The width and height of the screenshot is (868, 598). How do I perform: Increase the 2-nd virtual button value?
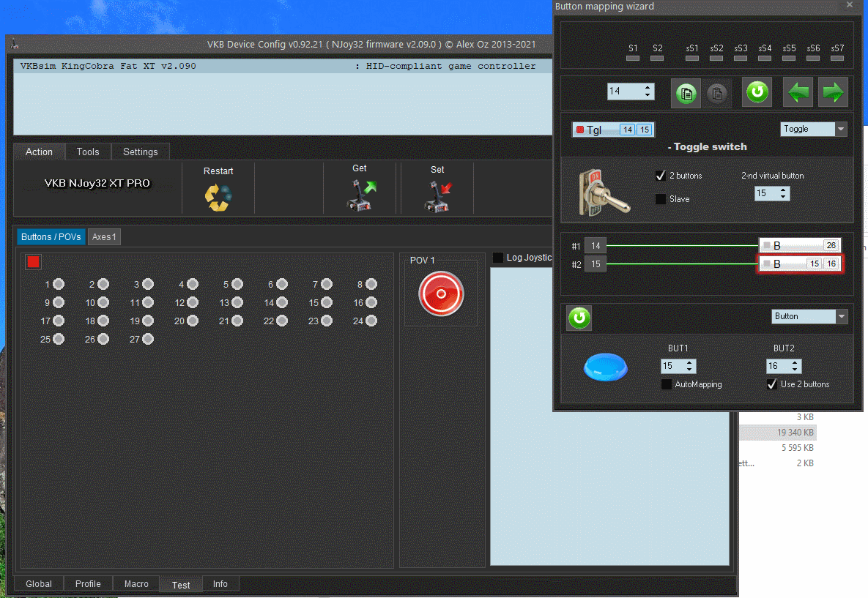(783, 190)
